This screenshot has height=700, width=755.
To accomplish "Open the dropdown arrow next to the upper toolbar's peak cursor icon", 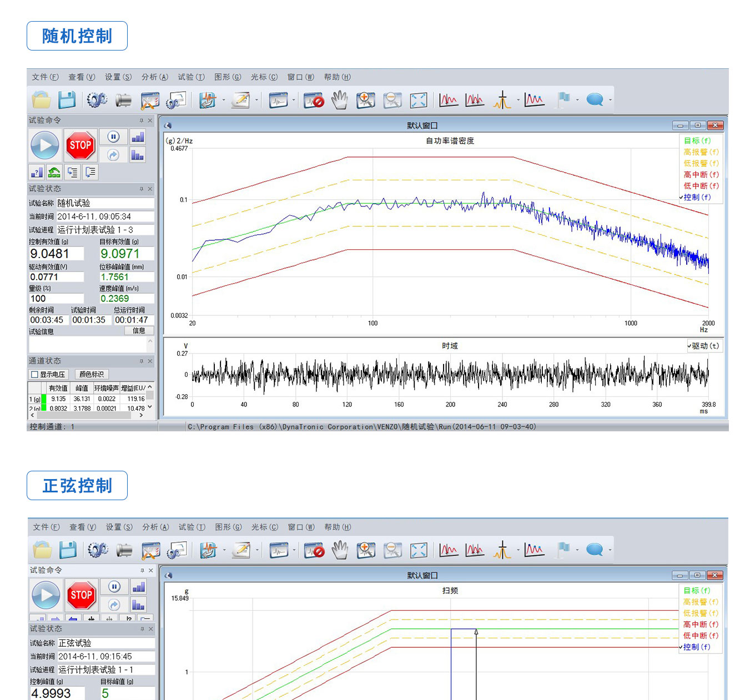I will 518,100.
